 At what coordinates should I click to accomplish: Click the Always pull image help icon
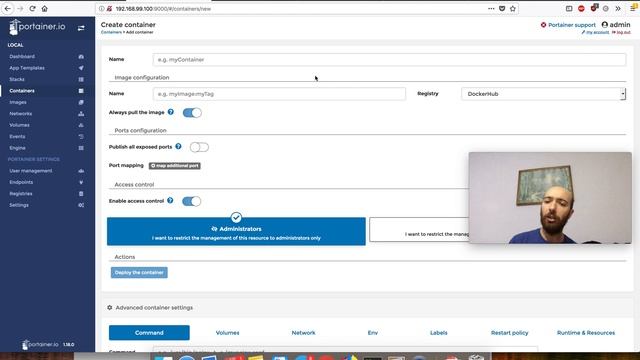coord(171,112)
